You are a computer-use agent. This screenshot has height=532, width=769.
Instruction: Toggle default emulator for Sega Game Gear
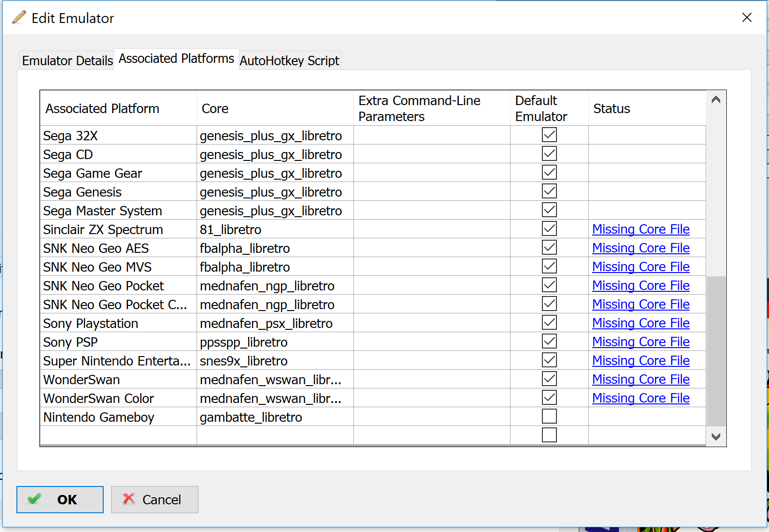click(549, 173)
